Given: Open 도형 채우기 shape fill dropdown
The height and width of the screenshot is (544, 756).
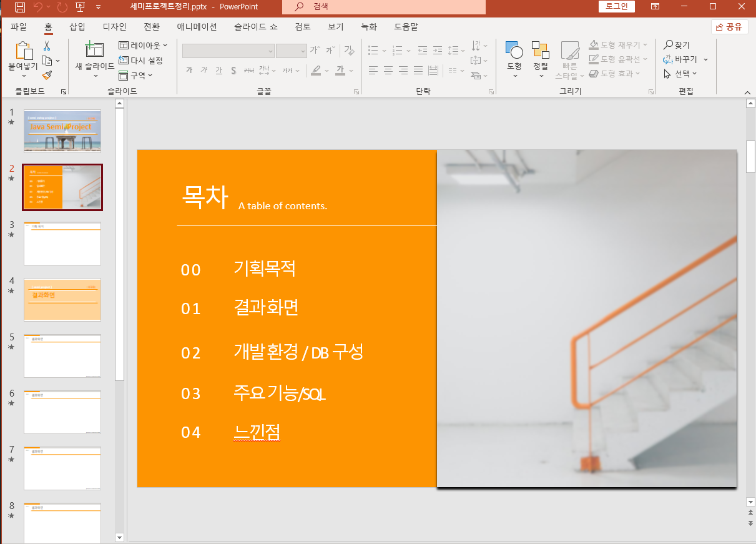Looking at the screenshot, I should 618,45.
